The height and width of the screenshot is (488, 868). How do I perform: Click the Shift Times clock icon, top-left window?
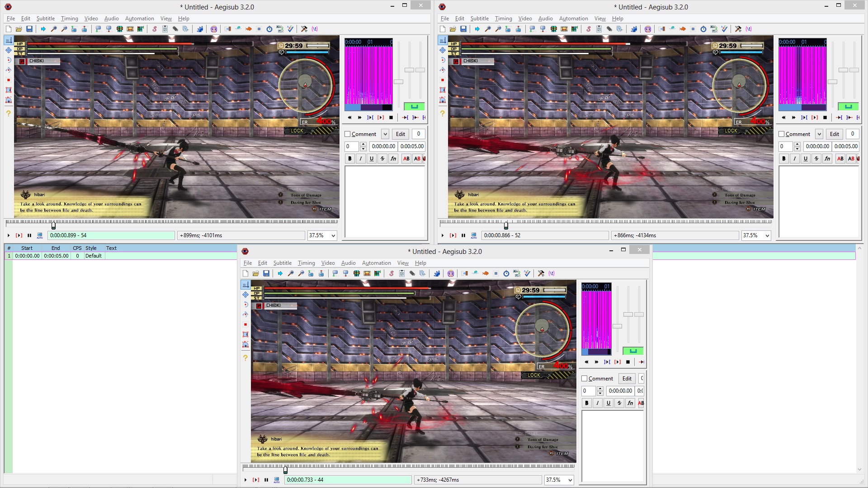pos(269,29)
